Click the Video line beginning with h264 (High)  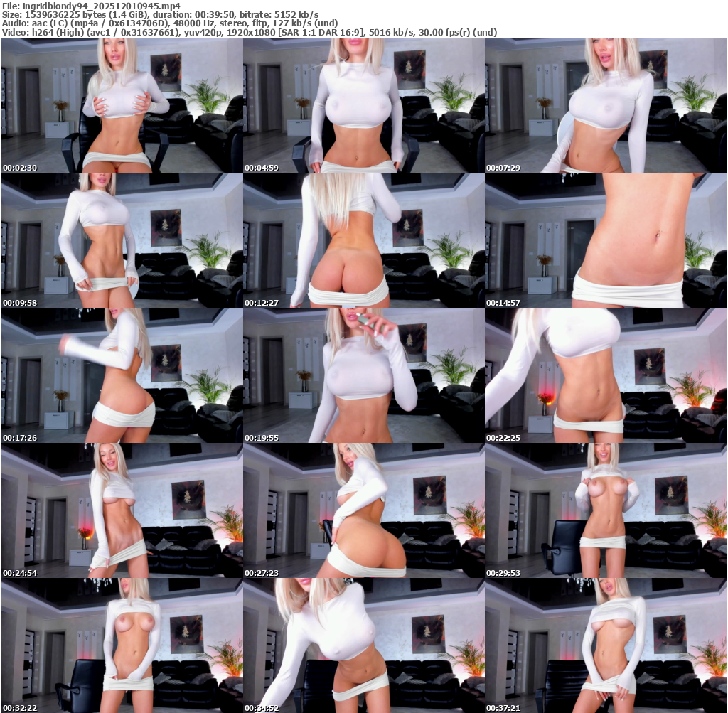[250, 32]
